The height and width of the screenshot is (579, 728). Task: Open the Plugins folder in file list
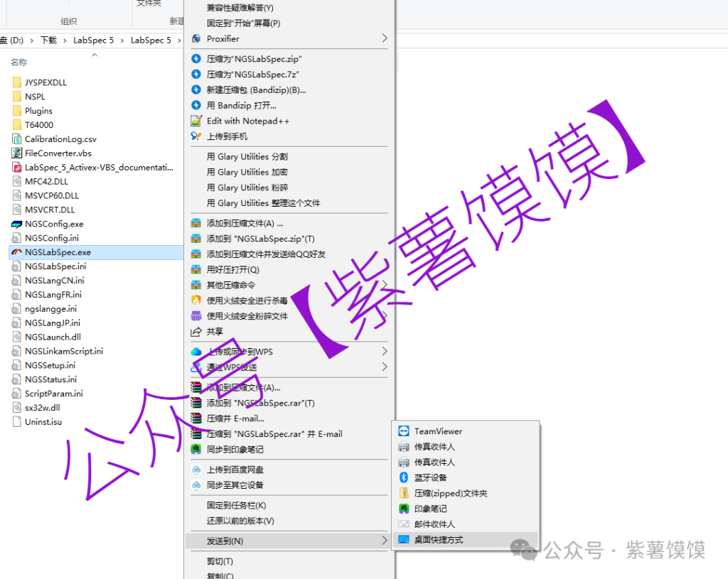pyautogui.click(x=38, y=111)
